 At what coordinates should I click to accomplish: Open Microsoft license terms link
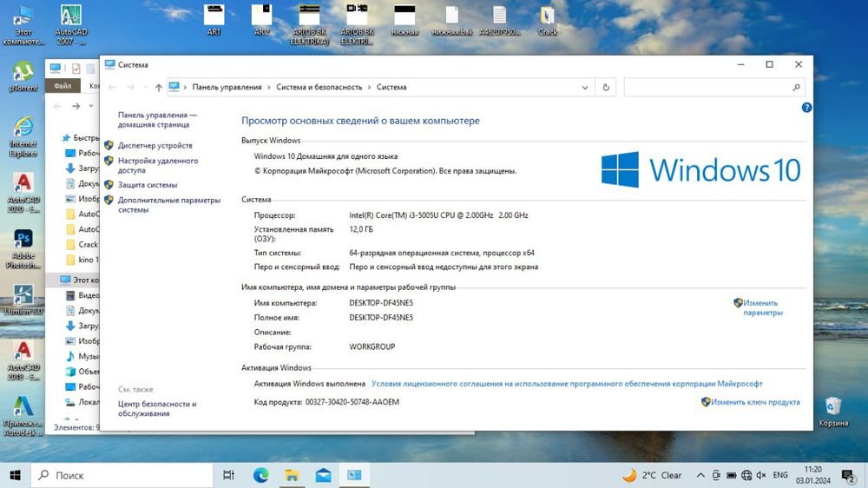pos(567,383)
